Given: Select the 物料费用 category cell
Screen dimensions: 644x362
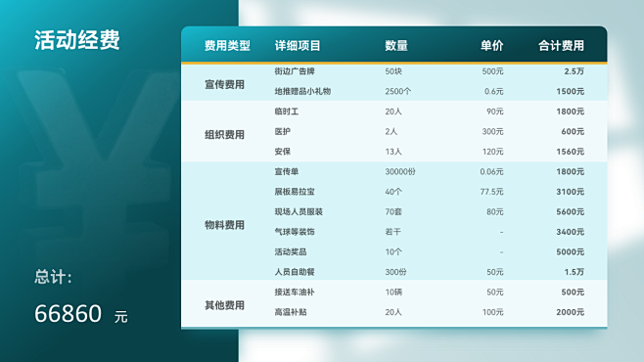Looking at the screenshot, I should [x=225, y=225].
